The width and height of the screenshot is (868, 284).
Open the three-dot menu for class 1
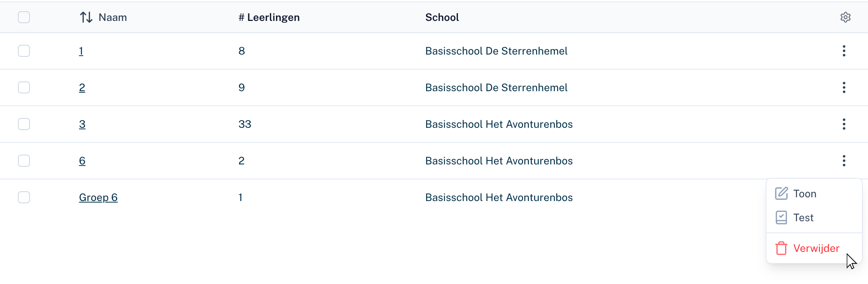(x=844, y=51)
